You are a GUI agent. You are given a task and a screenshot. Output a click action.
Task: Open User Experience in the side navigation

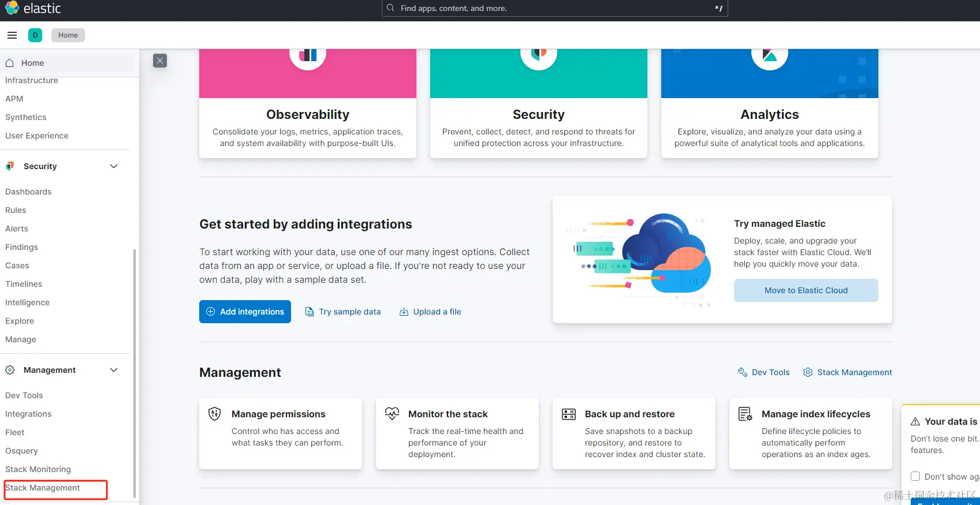[x=37, y=136]
